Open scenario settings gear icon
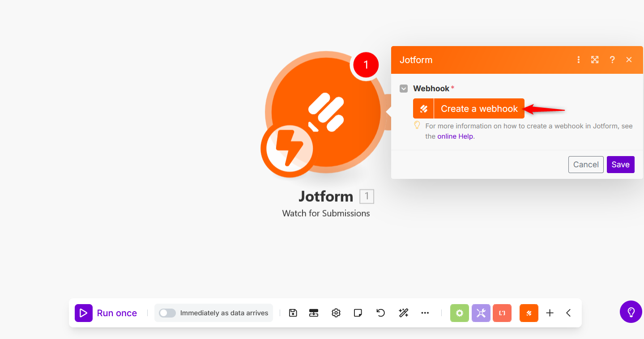 (336, 313)
